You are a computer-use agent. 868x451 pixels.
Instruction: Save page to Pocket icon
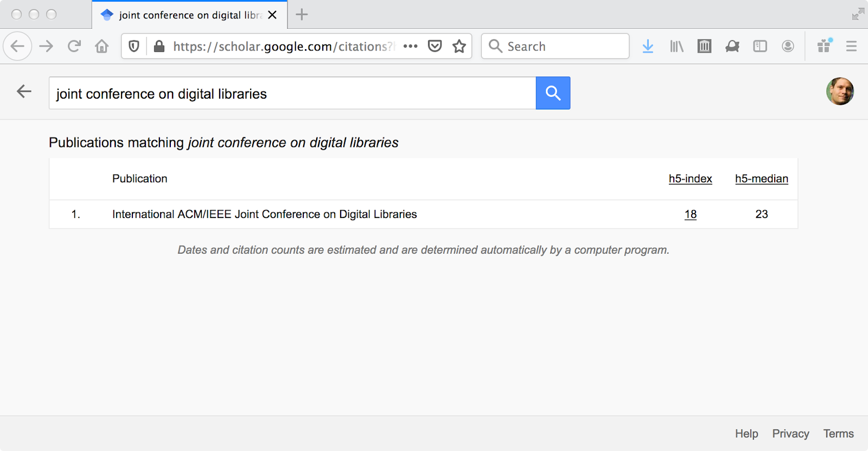click(435, 46)
